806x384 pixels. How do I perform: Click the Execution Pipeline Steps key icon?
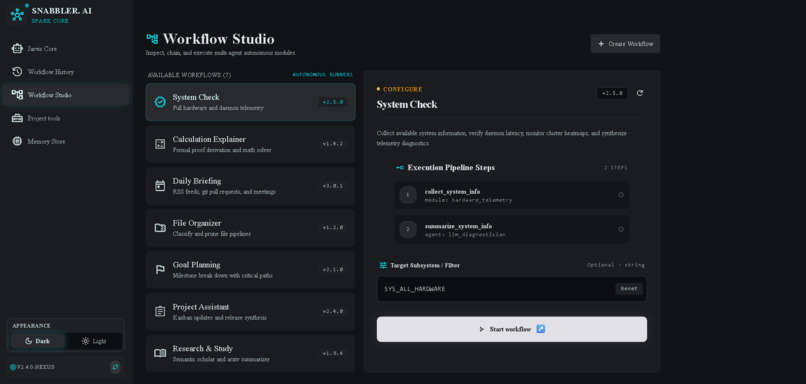coord(400,168)
